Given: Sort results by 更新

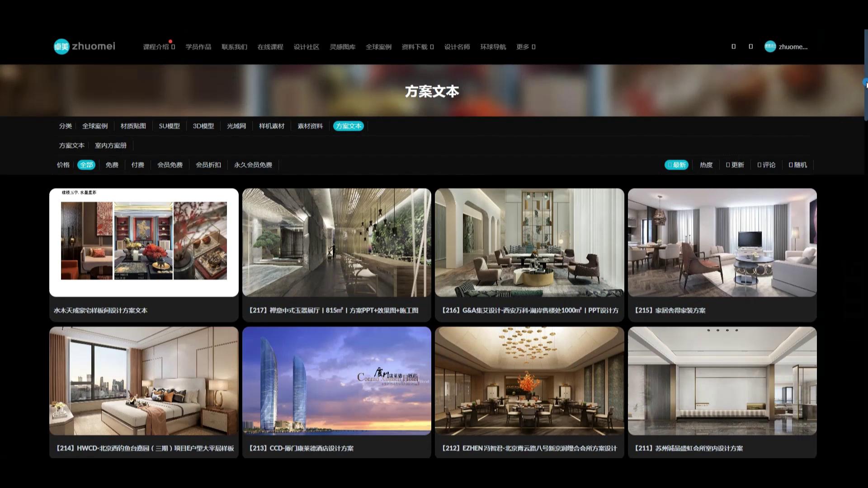Looking at the screenshot, I should 735,165.
